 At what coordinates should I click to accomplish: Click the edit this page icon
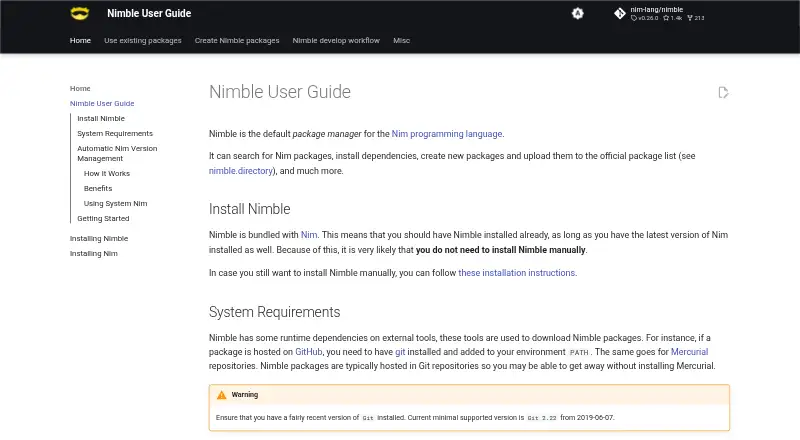(x=723, y=92)
